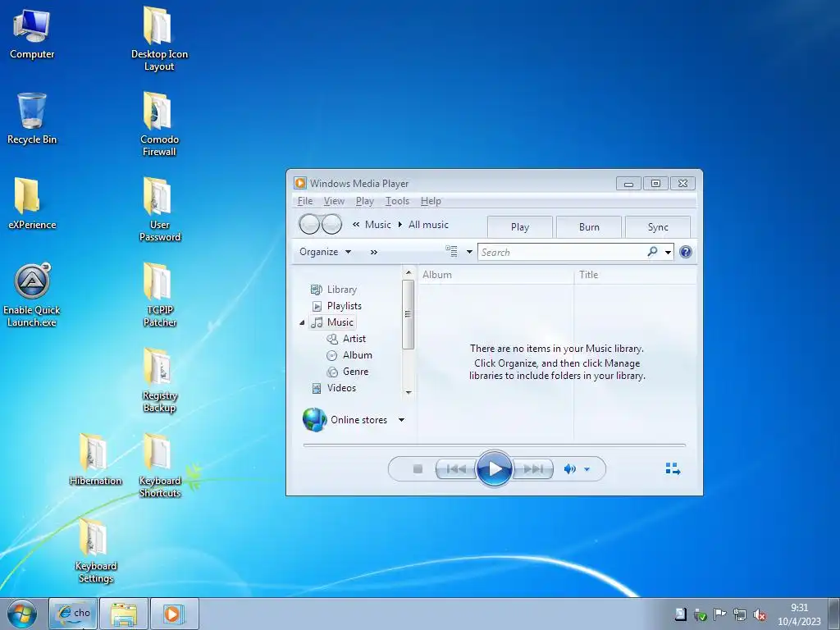Select the Computer desktop icon
Image resolution: width=840 pixels, height=630 pixels.
click(x=32, y=34)
